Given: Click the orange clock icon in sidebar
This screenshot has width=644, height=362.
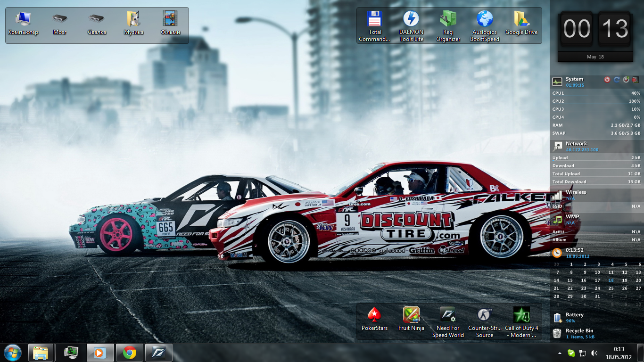Looking at the screenshot, I should click(557, 253).
